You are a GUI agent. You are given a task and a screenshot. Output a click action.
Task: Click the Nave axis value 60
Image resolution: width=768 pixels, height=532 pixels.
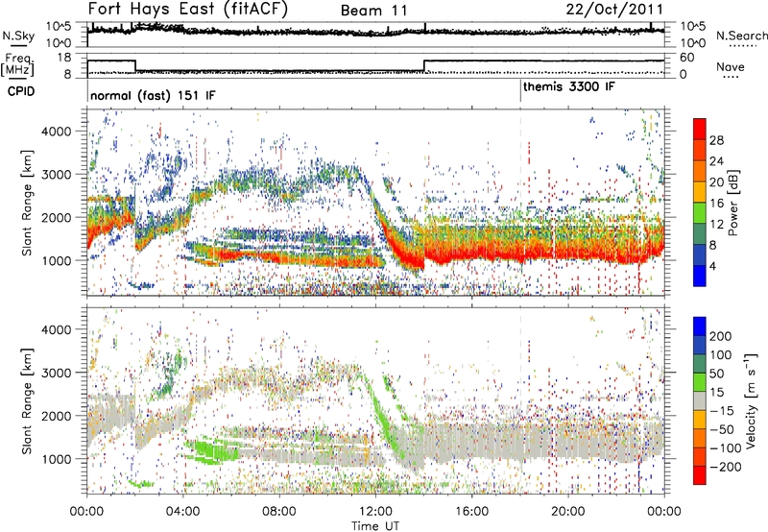point(687,58)
